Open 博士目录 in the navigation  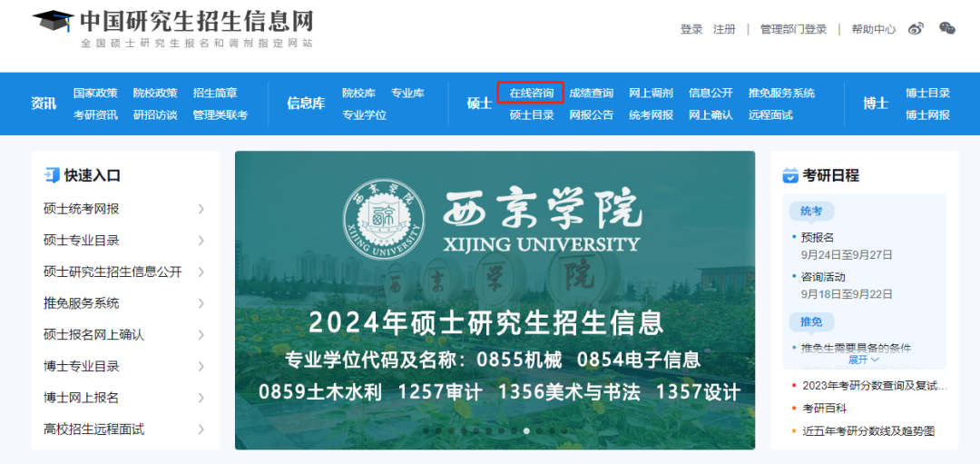coord(928,94)
